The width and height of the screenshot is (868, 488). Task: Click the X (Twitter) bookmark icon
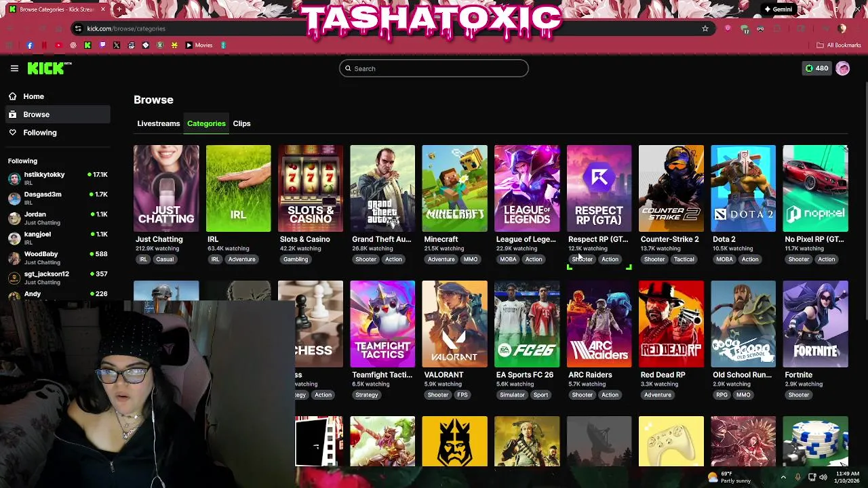[117, 45]
